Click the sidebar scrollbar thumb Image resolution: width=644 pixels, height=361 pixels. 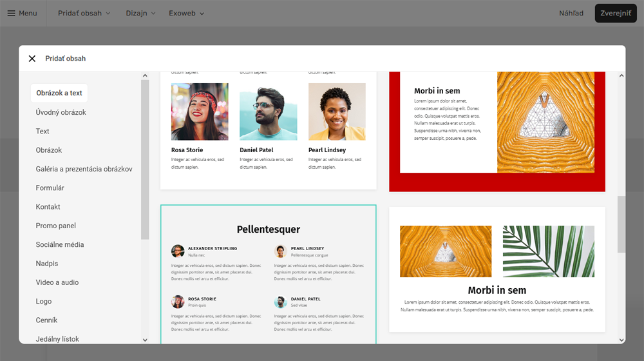[x=145, y=159]
